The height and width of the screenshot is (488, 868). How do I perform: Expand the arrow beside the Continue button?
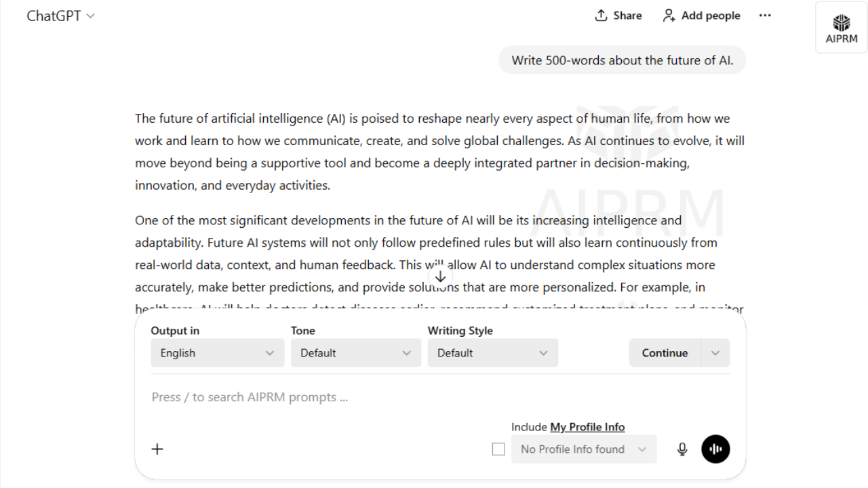pyautogui.click(x=715, y=353)
